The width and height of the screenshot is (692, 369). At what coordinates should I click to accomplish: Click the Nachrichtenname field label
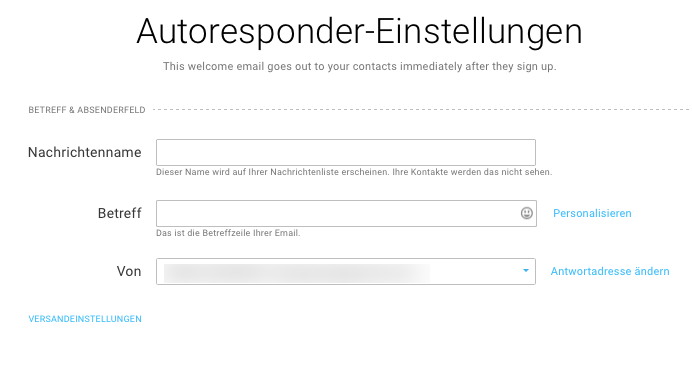point(85,152)
